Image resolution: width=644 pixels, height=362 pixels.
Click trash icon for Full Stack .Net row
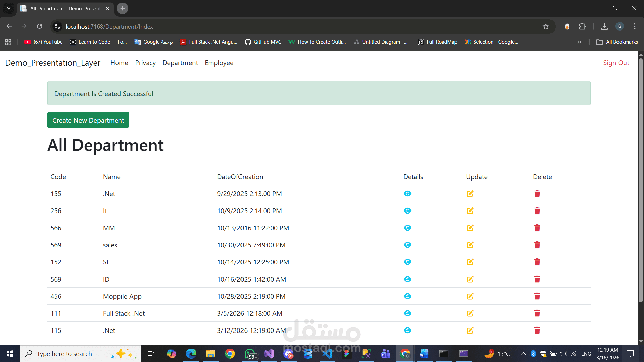[537, 313]
